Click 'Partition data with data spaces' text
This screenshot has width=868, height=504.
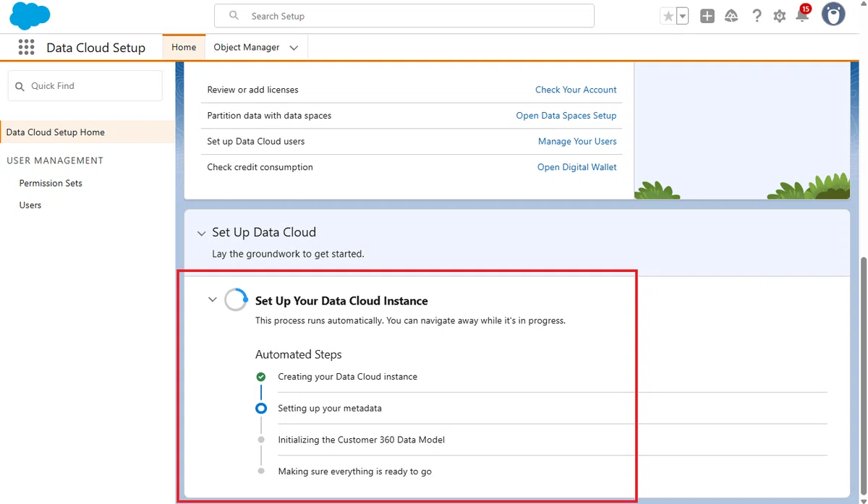(x=269, y=116)
